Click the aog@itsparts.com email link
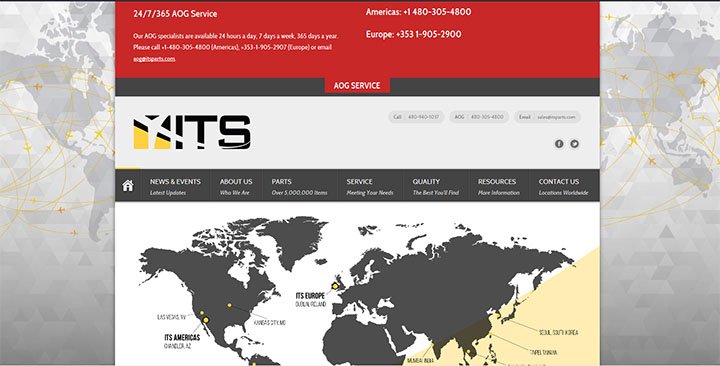This screenshot has height=366, width=720. pyautogui.click(x=154, y=59)
